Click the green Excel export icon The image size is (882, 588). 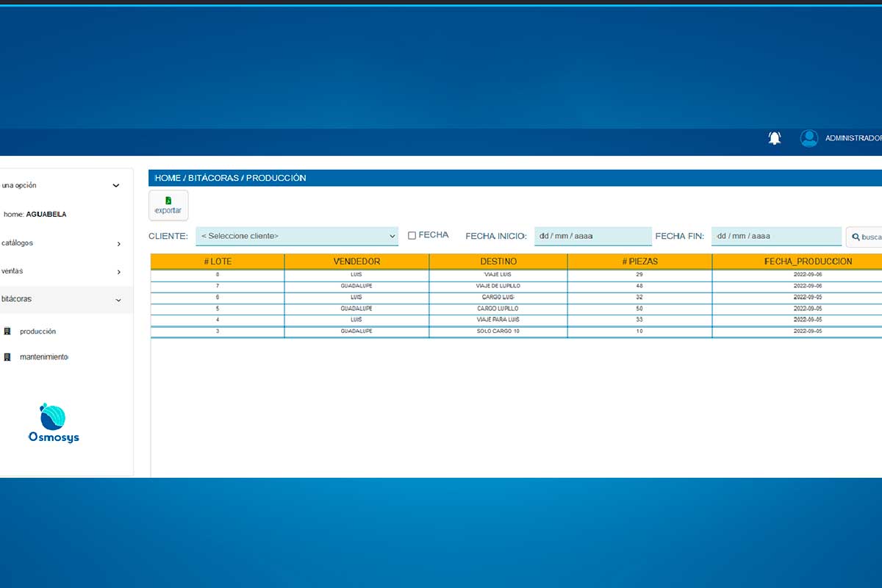pos(168,201)
